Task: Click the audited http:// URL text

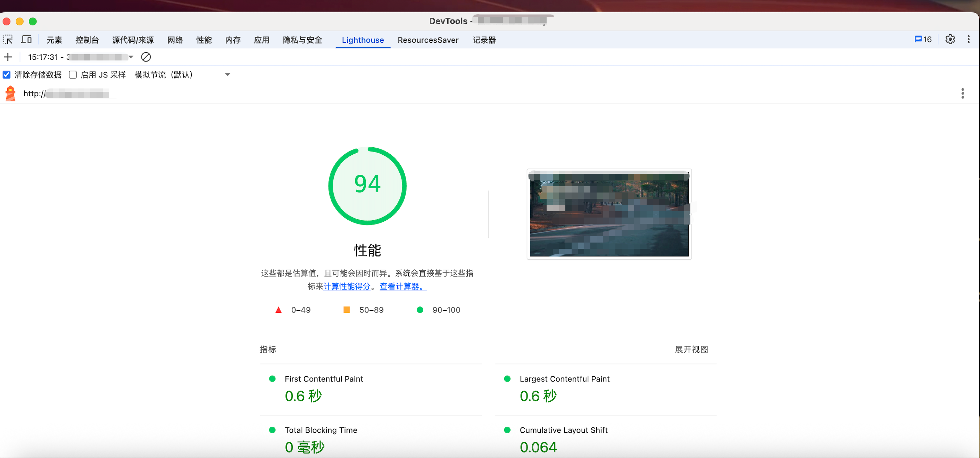Action: tap(66, 94)
